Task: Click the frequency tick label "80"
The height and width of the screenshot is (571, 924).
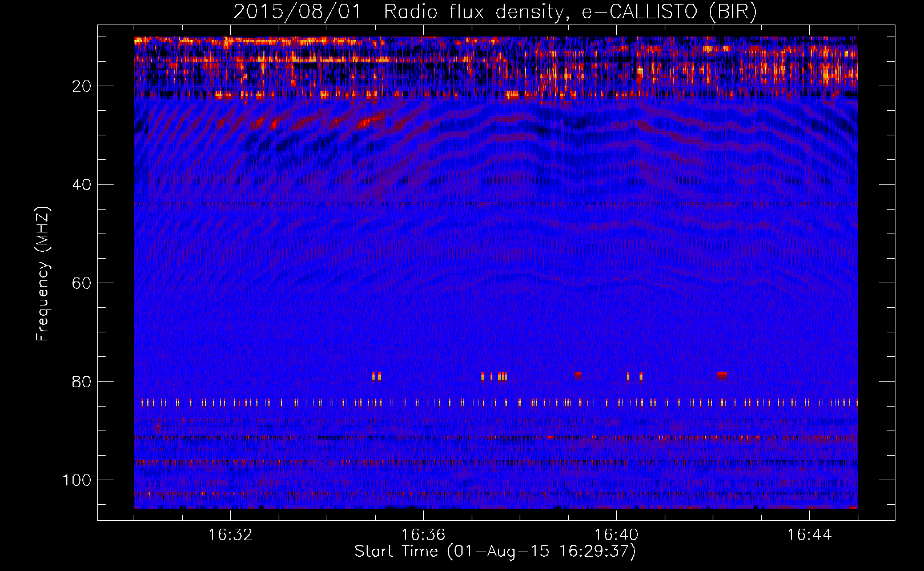Action: [x=82, y=381]
